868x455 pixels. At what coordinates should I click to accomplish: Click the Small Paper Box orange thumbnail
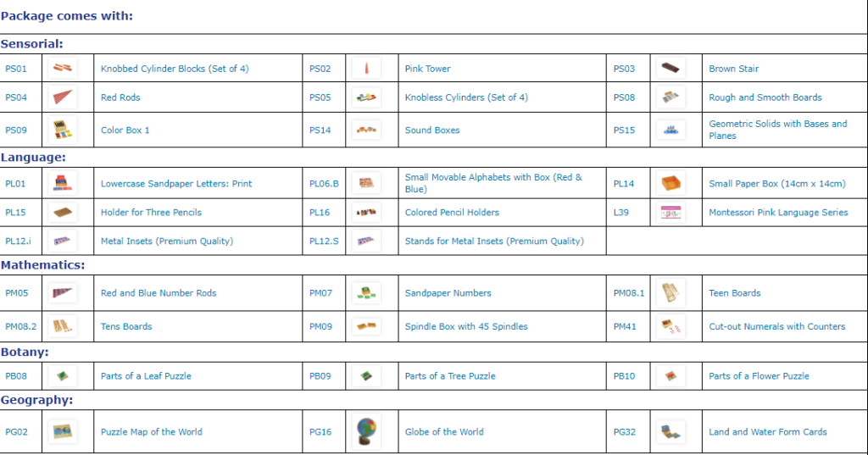pos(670,183)
